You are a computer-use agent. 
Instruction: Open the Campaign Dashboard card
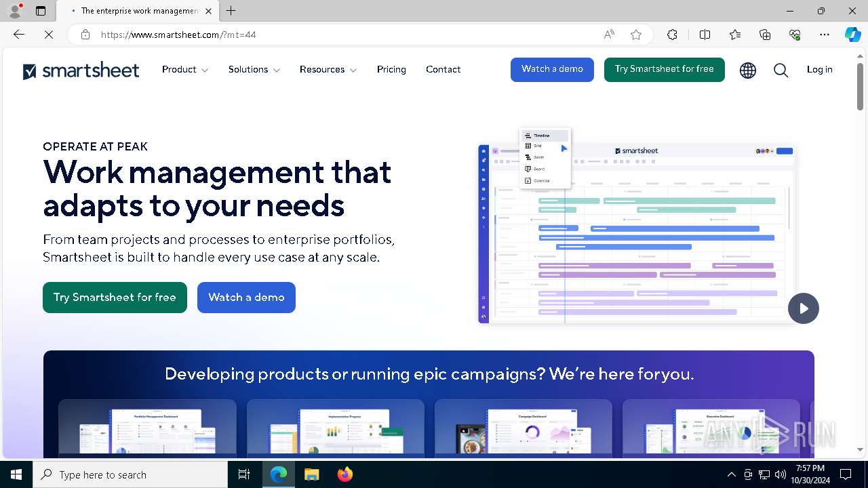[524, 428]
